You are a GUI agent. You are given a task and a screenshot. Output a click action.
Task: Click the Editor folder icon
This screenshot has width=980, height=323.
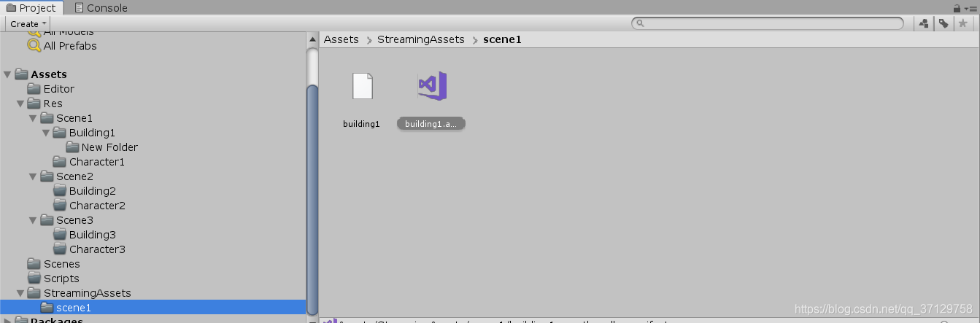point(34,89)
